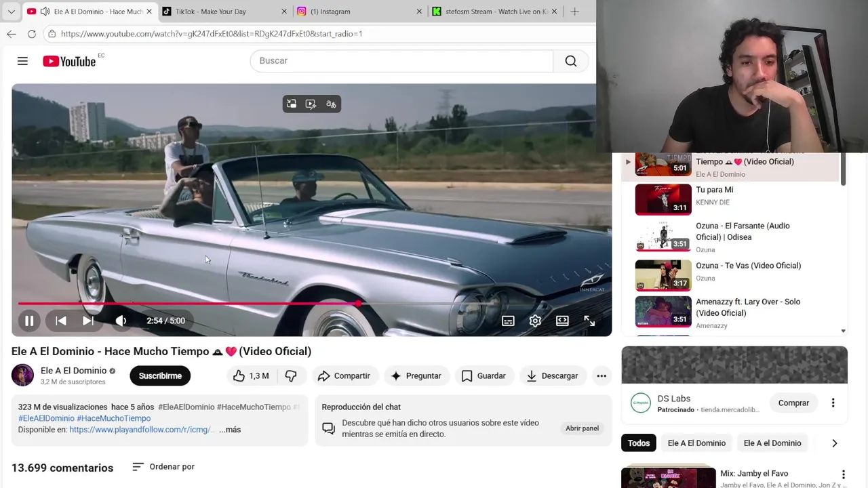Open the player settings gear
This screenshot has height=488, width=868.
(x=535, y=321)
